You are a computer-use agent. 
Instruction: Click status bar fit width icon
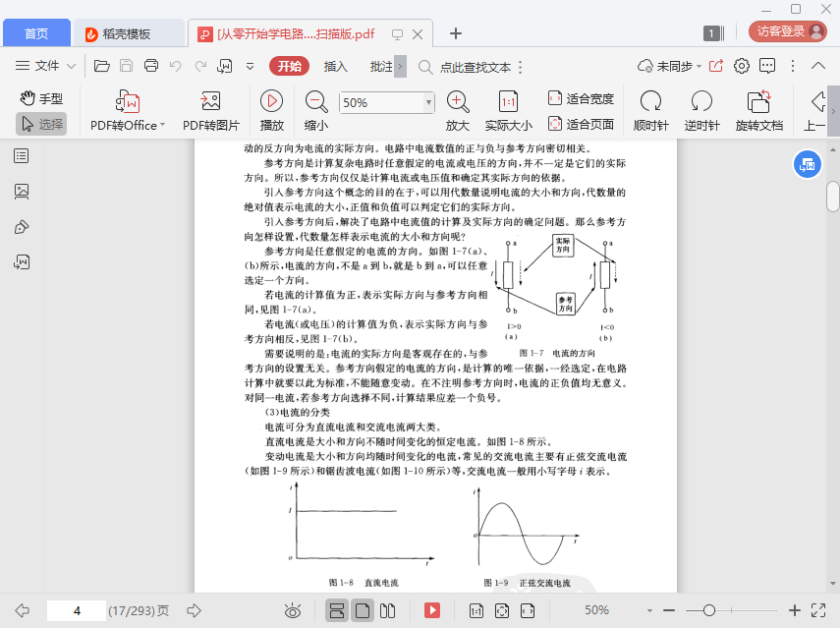coord(528,610)
